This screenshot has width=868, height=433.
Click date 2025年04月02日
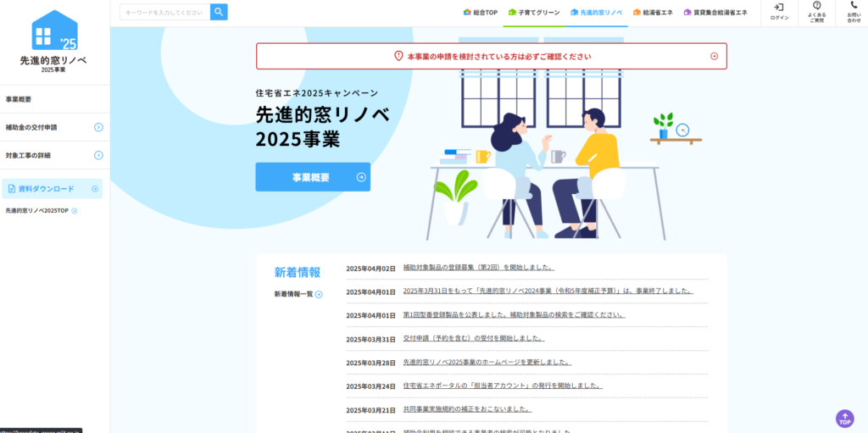(x=371, y=269)
